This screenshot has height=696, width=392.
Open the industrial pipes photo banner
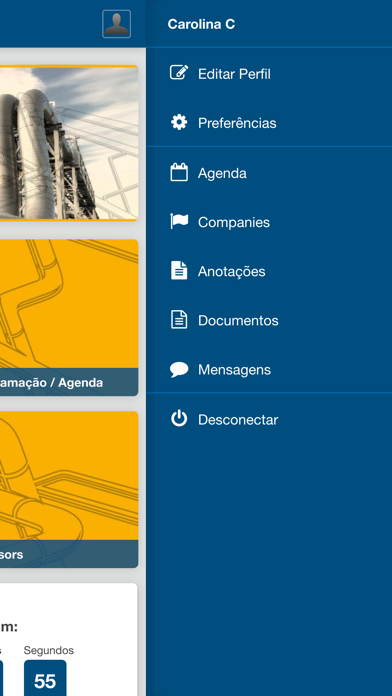[x=69, y=142]
